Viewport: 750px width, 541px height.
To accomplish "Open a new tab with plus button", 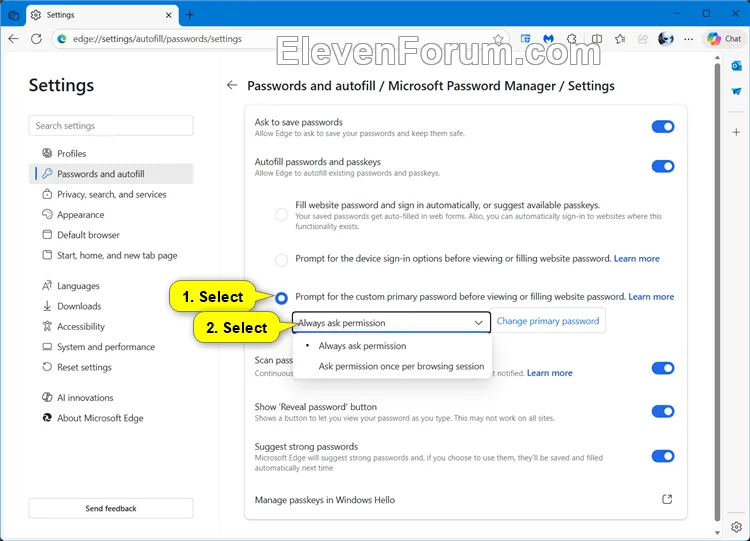I will click(190, 15).
